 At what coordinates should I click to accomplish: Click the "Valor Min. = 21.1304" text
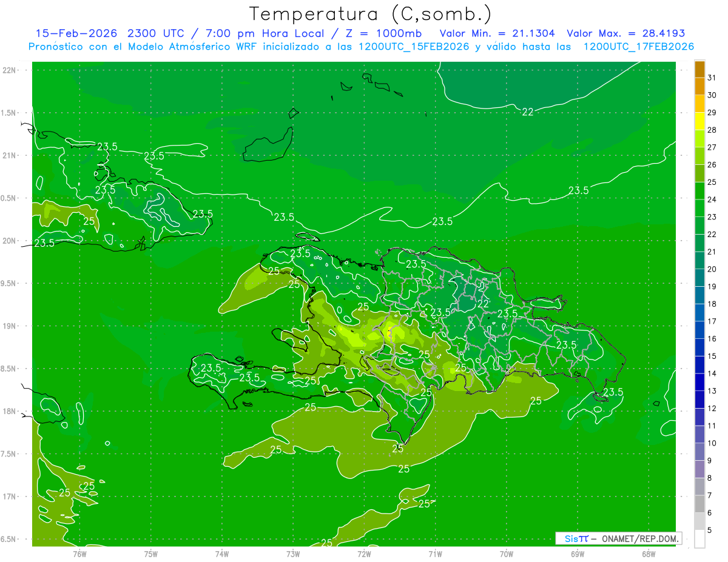tap(497, 33)
